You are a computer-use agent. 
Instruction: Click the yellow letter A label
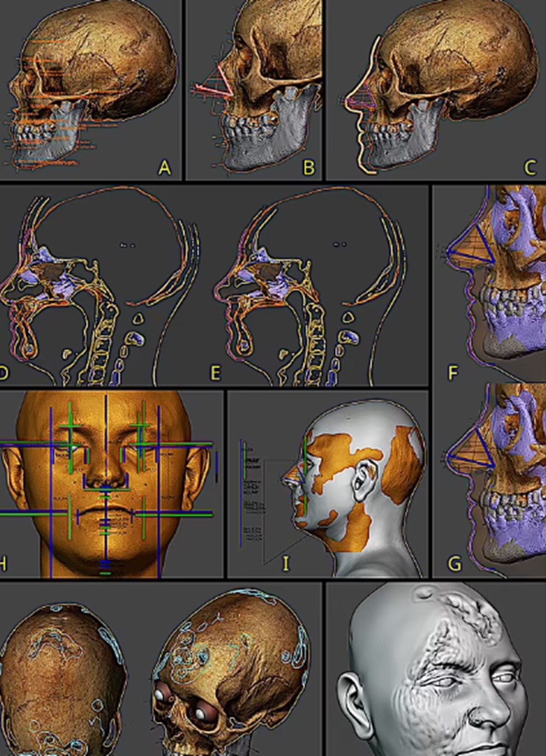pyautogui.click(x=164, y=168)
